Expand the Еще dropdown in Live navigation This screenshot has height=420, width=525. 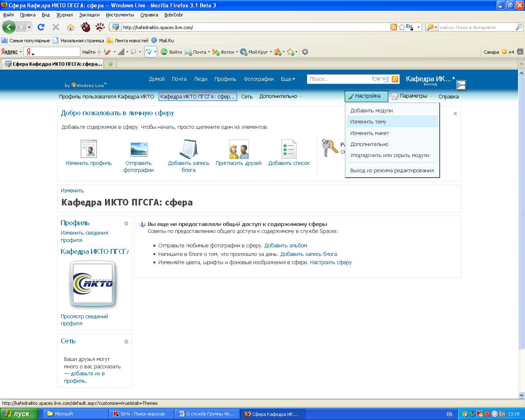[288, 79]
